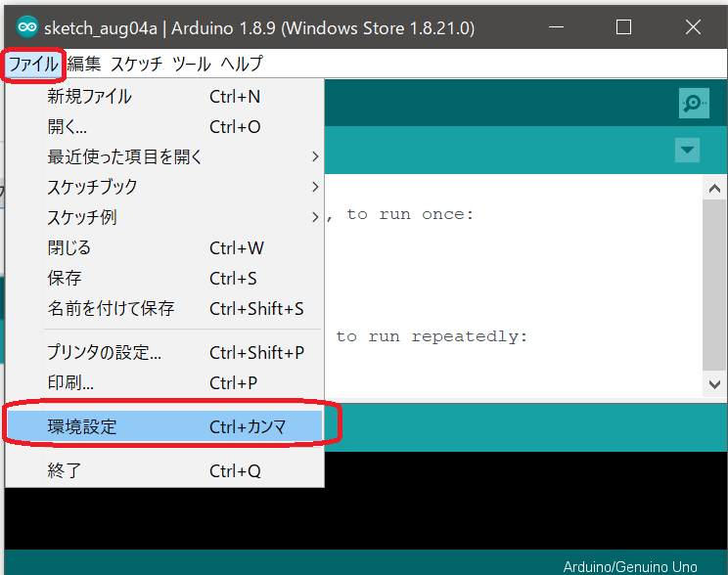This screenshot has width=728, height=575.
Task: Click the editor scrollbar down arrow
Action: click(x=714, y=384)
